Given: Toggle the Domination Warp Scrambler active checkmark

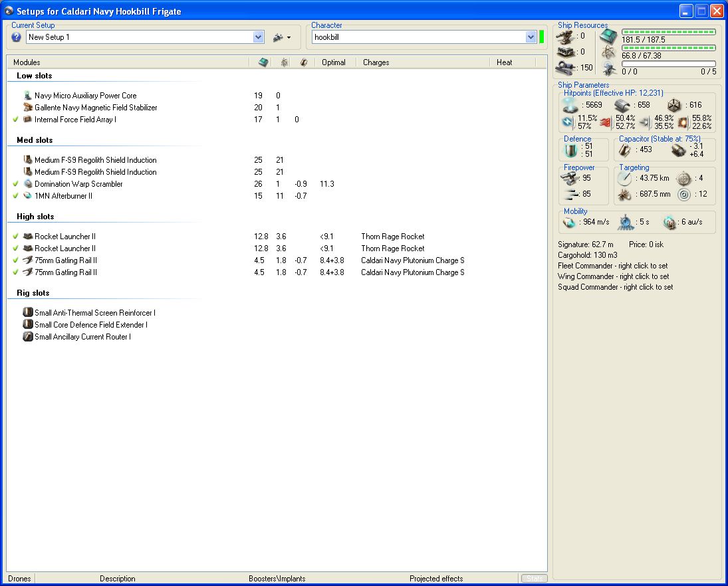Looking at the screenshot, I should click(x=15, y=184).
